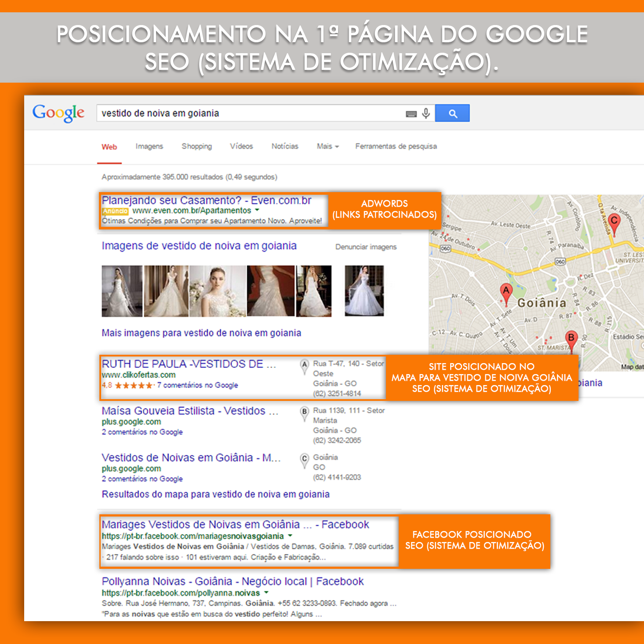Click map marker B on the map
Image resolution: width=644 pixels, height=644 pixels.
click(x=571, y=342)
